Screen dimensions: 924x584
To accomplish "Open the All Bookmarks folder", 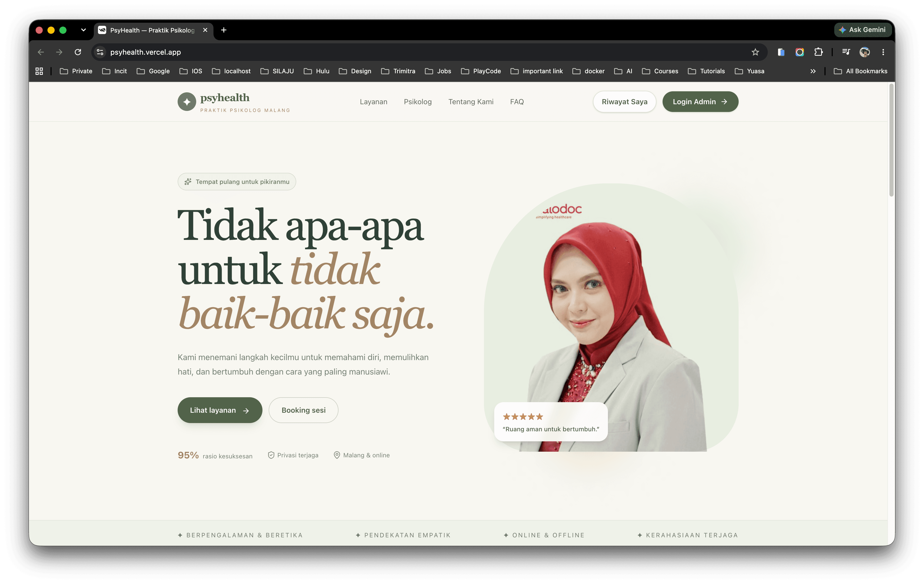I will click(x=860, y=71).
